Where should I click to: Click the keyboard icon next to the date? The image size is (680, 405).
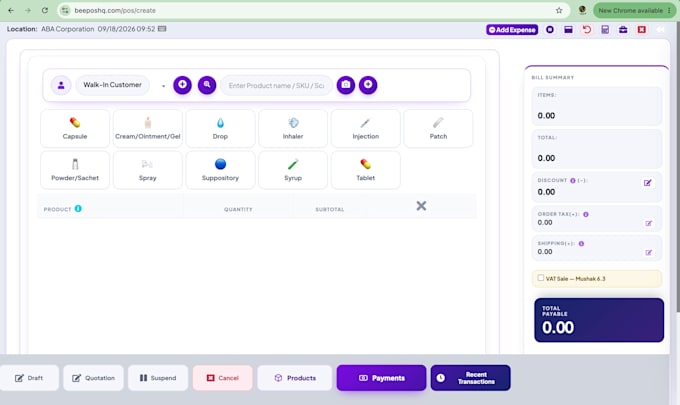pyautogui.click(x=162, y=29)
